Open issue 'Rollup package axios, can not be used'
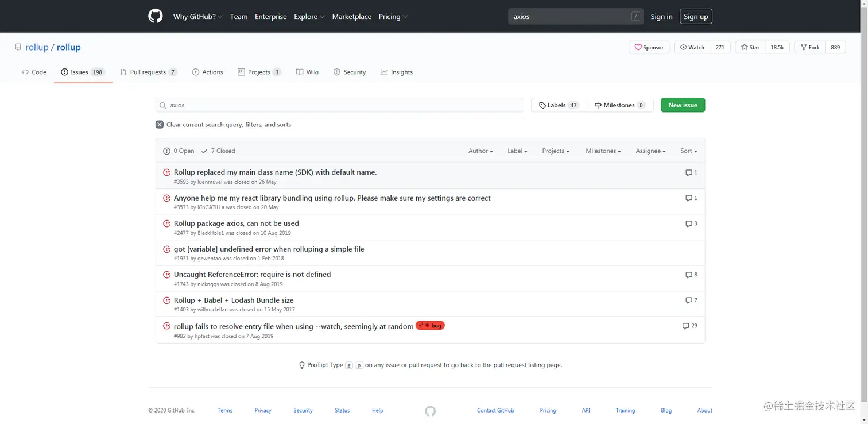Screen dimensions: 868x424 click(x=237, y=223)
